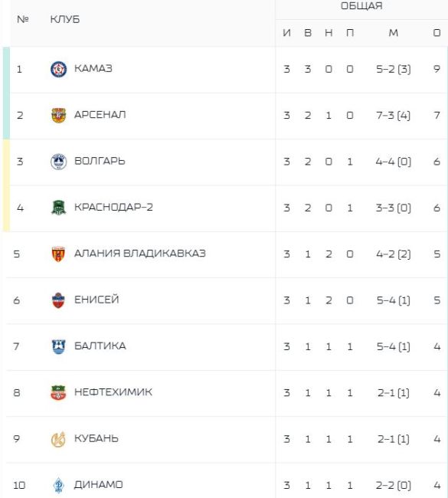Select the ОБЩАЯ standings tab header

361,5
